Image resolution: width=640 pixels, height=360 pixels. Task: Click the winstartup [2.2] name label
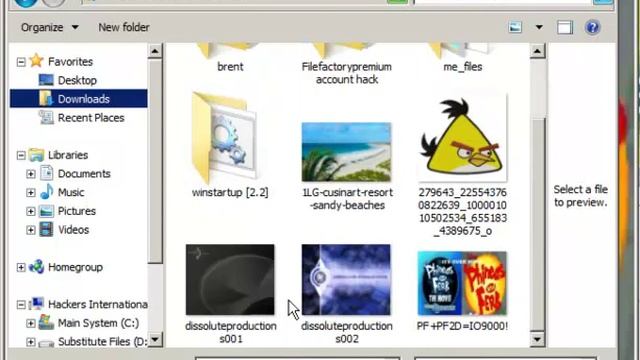click(x=230, y=193)
